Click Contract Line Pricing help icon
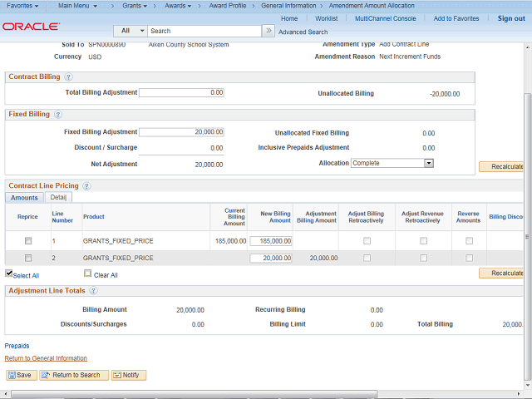The height and width of the screenshot is (399, 532). 86,186
